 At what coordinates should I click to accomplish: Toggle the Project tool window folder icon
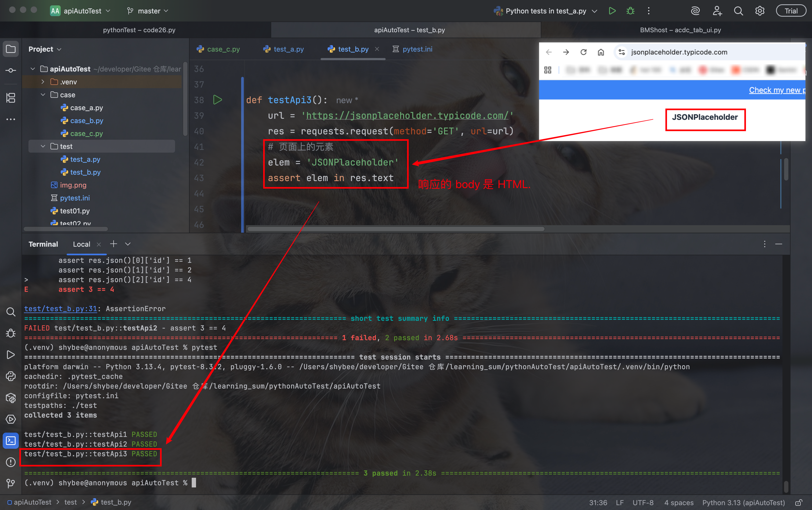click(x=11, y=49)
